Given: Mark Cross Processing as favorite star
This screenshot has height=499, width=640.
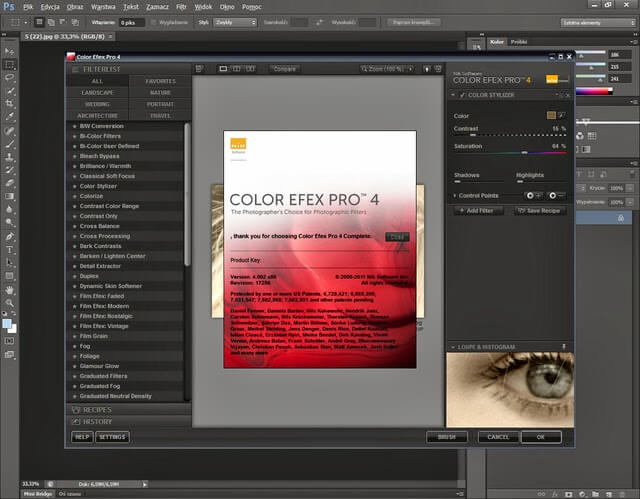Looking at the screenshot, I should [75, 236].
